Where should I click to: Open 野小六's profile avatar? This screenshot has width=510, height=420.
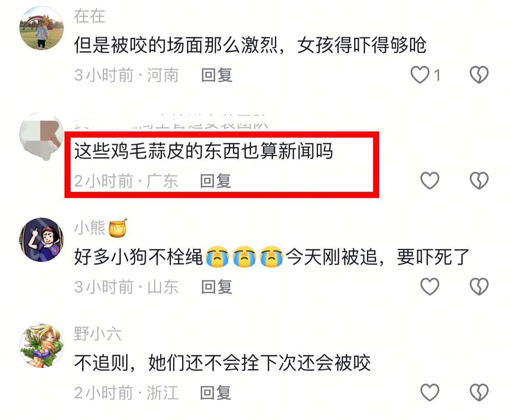pos(42,346)
